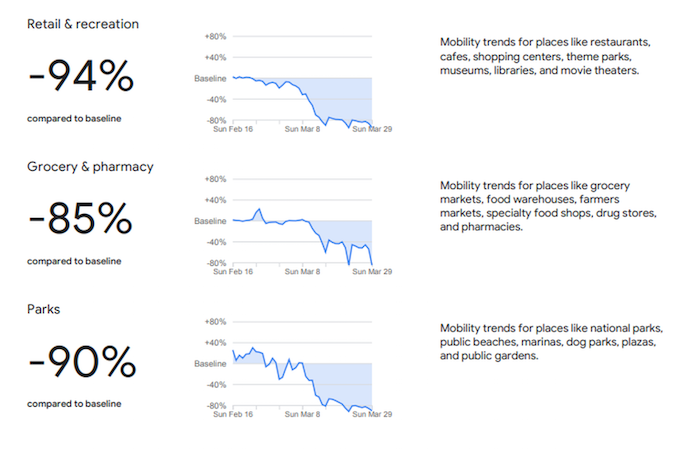Click the grocery markets description text

(545, 206)
